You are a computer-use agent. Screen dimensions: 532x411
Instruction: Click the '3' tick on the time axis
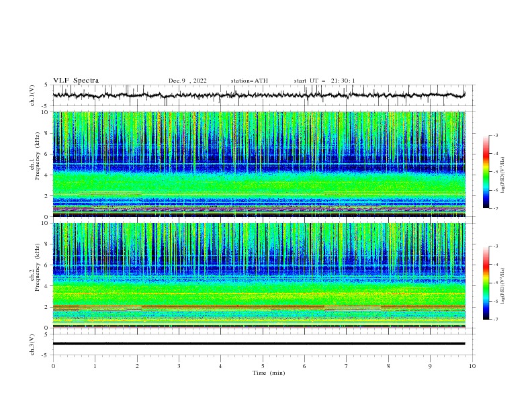point(179,366)
